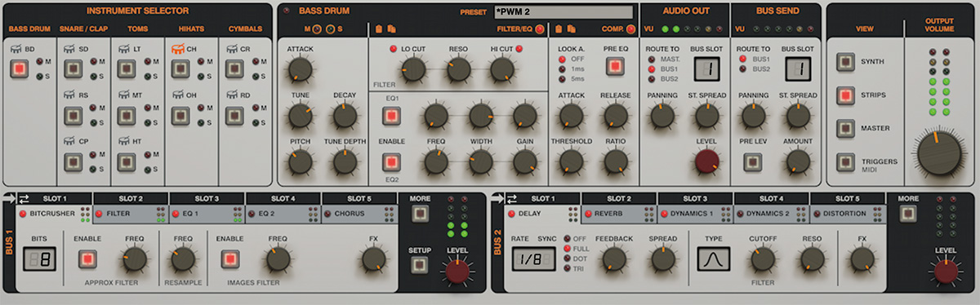Click the OUTPUT VOLUME knob
Image resolution: width=980 pixels, height=305 pixels.
(x=939, y=153)
